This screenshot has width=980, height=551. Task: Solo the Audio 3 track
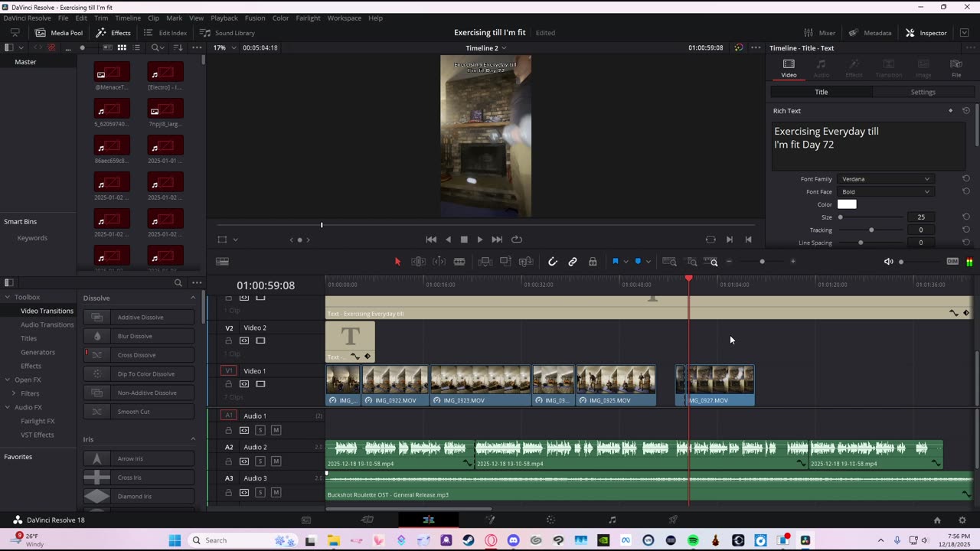[260, 493]
